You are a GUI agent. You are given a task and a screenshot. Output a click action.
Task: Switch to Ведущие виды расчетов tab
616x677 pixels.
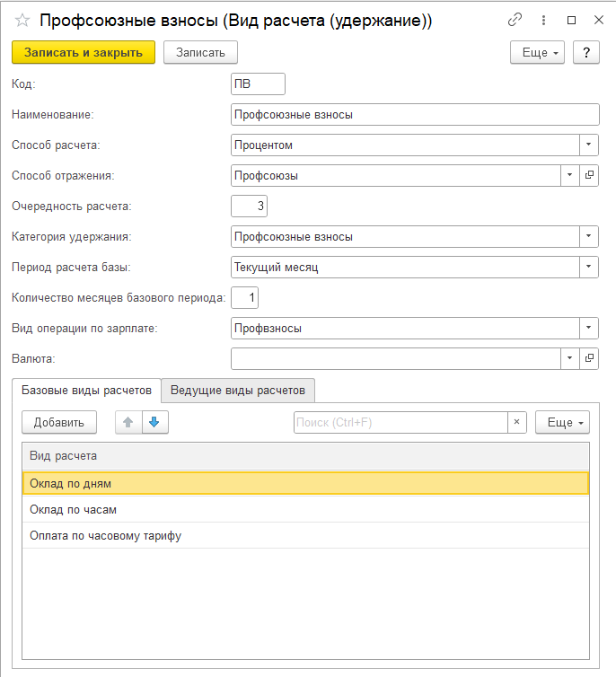[238, 391]
